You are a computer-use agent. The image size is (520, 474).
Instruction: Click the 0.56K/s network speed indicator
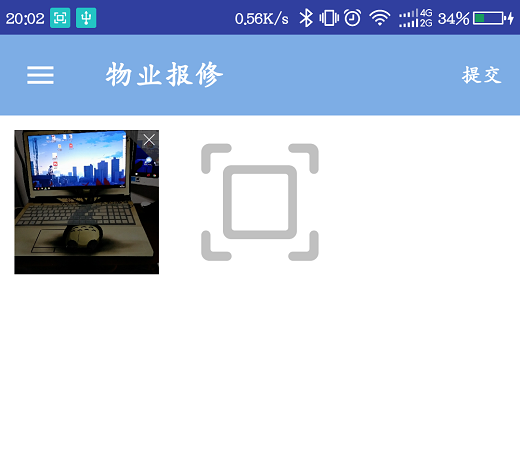[262, 19]
